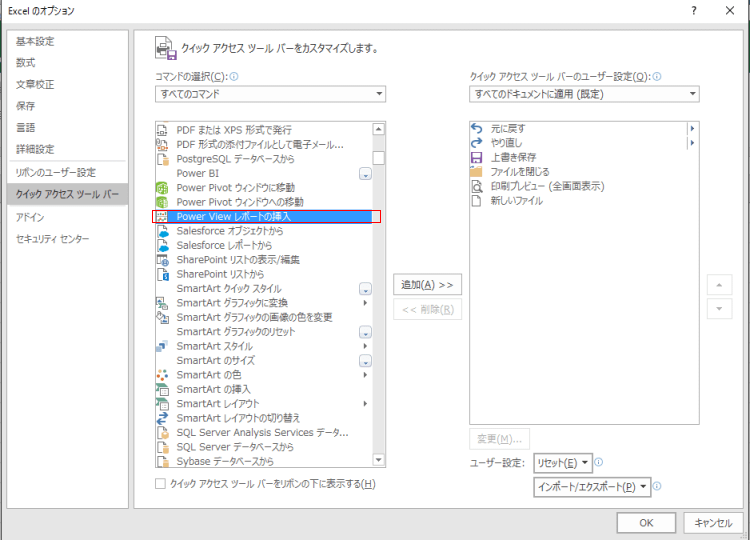Select the Power BI list row
The image size is (750, 540).
[264, 174]
